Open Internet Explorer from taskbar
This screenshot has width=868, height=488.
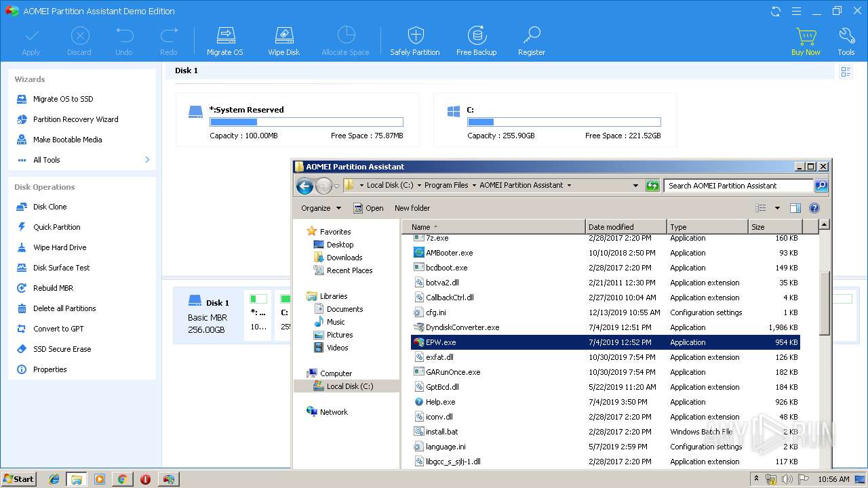[x=54, y=479]
